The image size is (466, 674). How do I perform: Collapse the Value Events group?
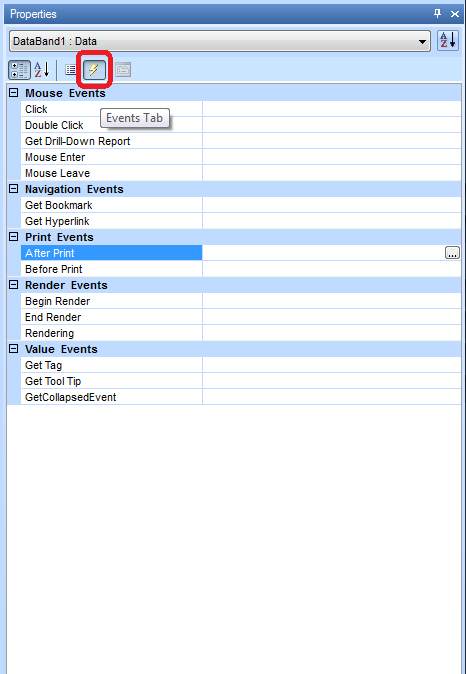click(14, 349)
